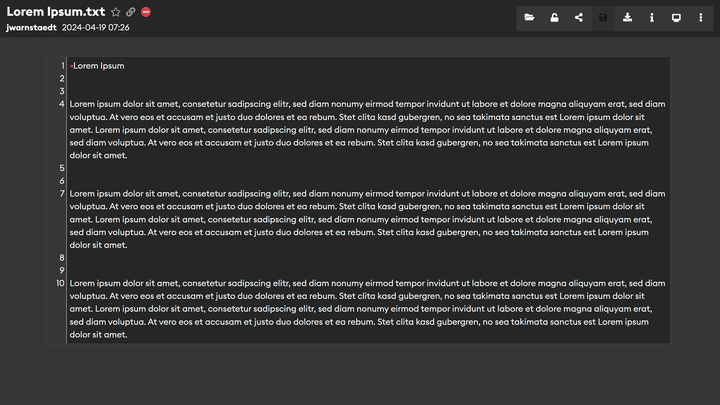Click line number 7 in the gutter

[62, 193]
